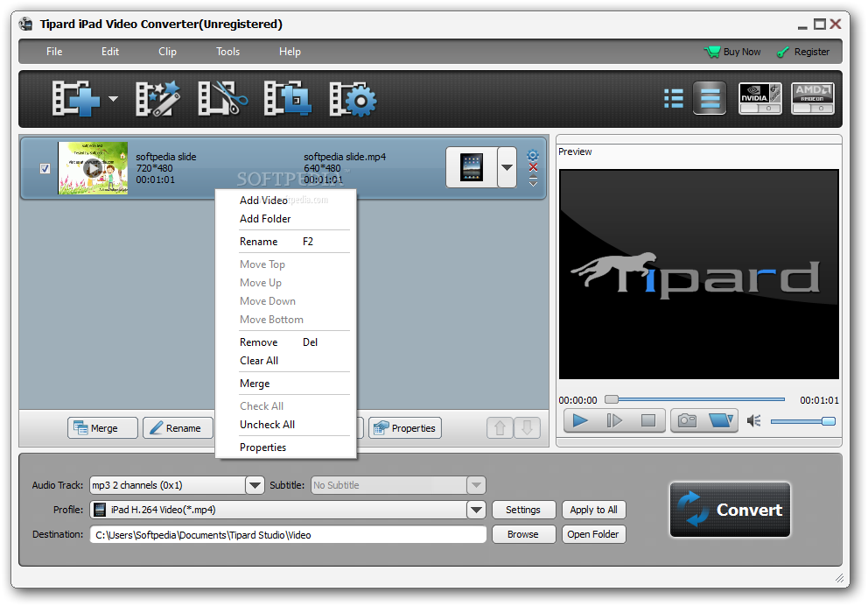
Task: Open the snapshot folder icon
Action: pos(721,421)
